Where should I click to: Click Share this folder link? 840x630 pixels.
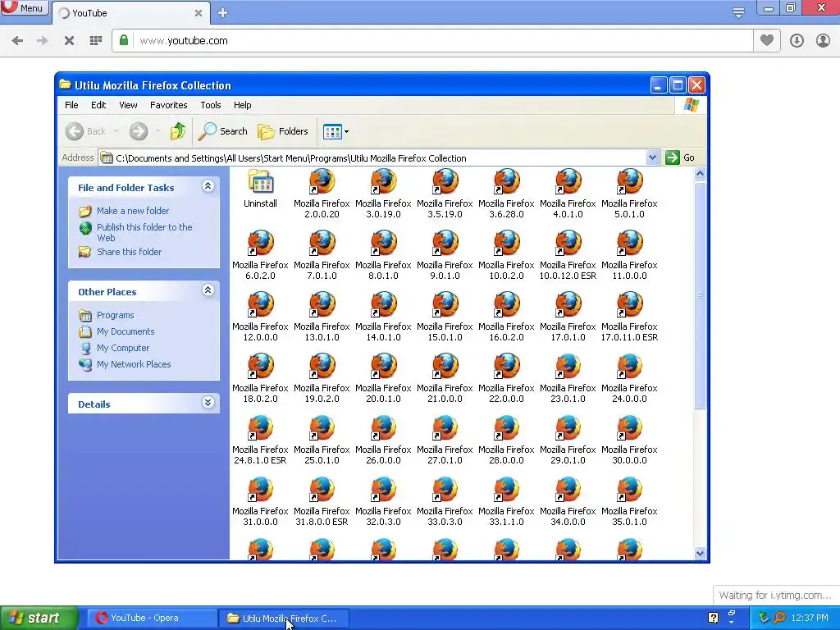tap(129, 252)
